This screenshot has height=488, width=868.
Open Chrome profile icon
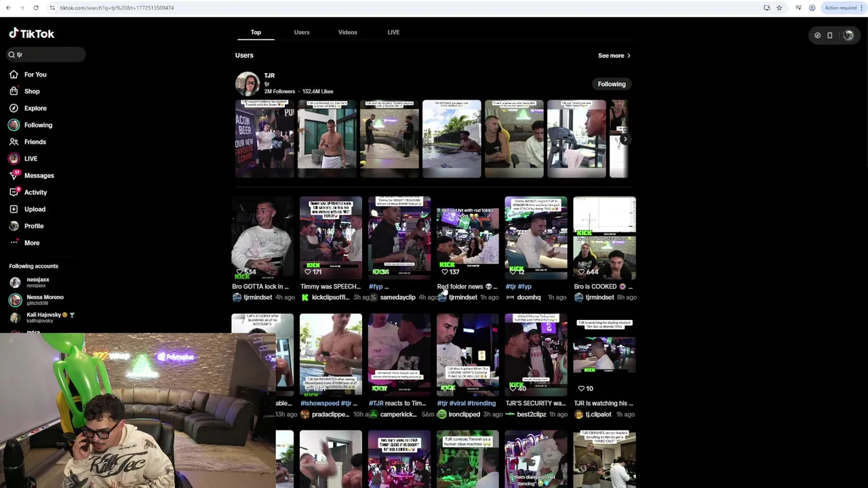pyautogui.click(x=812, y=7)
